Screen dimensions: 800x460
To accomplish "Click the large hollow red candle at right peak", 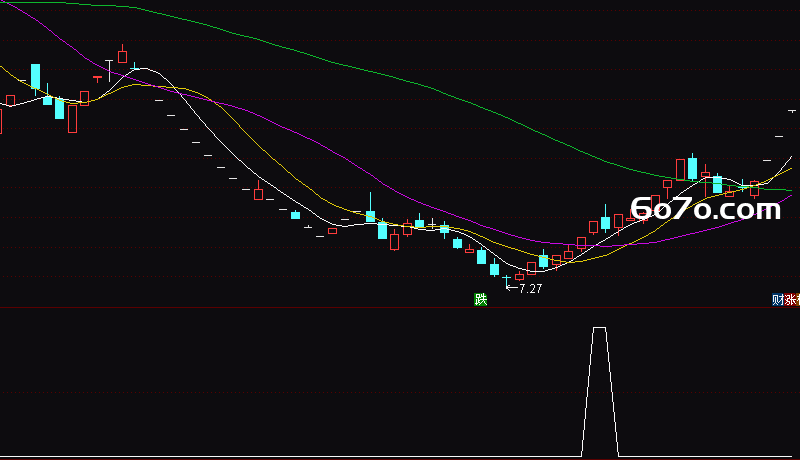I will (x=680, y=170).
